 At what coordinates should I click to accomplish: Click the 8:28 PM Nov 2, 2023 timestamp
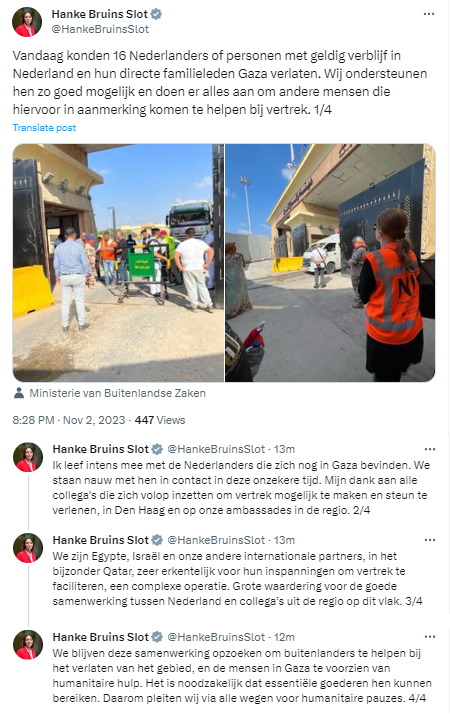click(69, 420)
